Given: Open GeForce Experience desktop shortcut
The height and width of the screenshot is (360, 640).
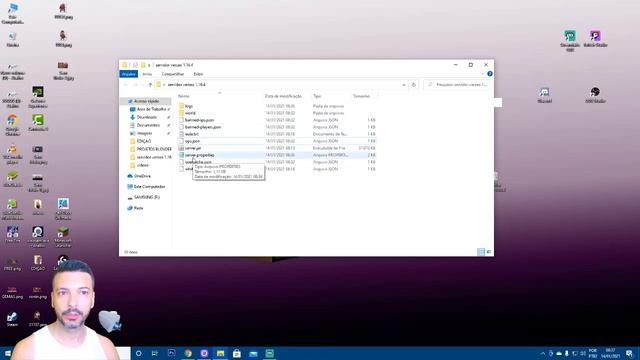Looking at the screenshot, I should pyautogui.click(x=38, y=97).
